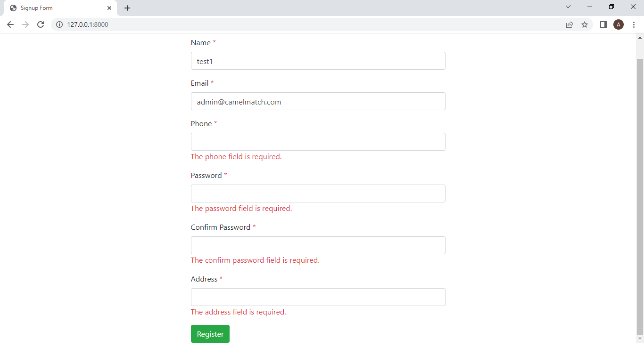Image resolution: width=644 pixels, height=363 pixels.
Task: Focus the Name input field
Action: click(318, 61)
